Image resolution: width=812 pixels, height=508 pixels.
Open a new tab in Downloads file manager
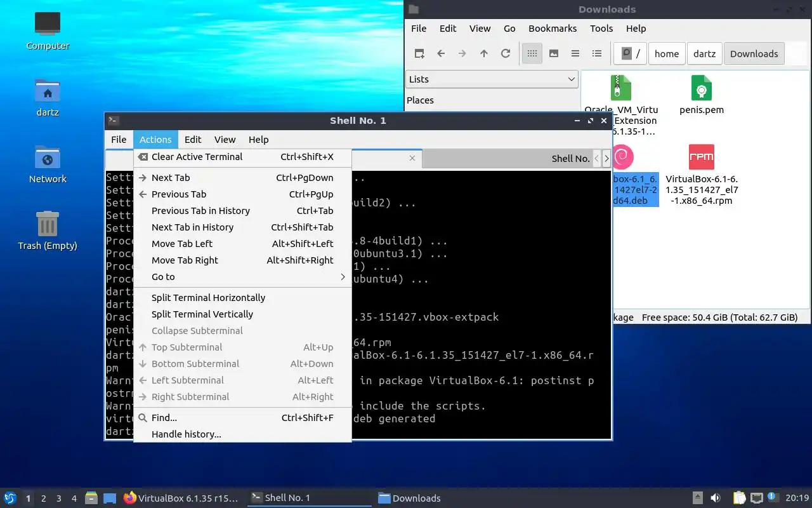(x=419, y=53)
